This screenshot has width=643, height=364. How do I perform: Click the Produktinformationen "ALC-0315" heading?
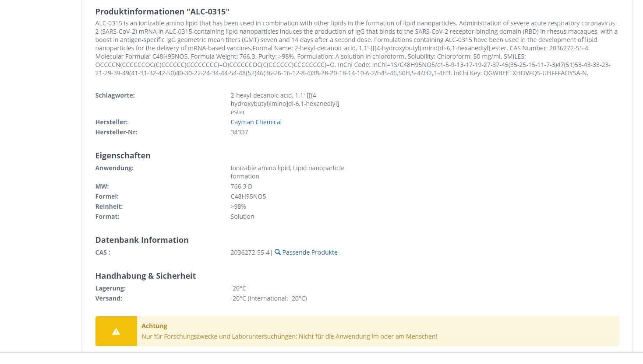(x=162, y=12)
